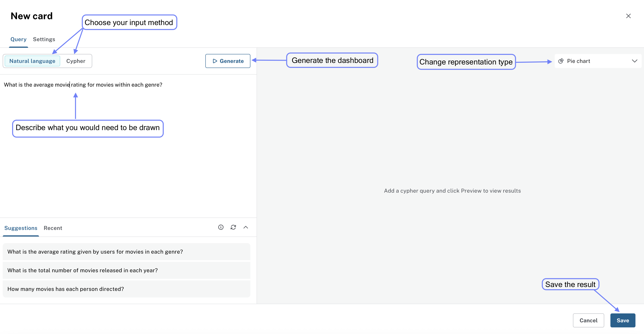Switch to the Settings tab
The height and width of the screenshot is (334, 644).
coord(44,39)
